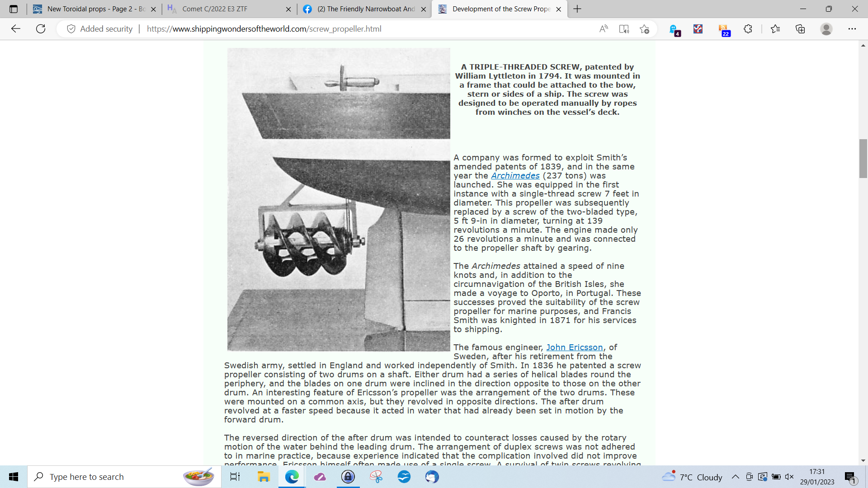Follow the Archimedes link

click(x=515, y=176)
